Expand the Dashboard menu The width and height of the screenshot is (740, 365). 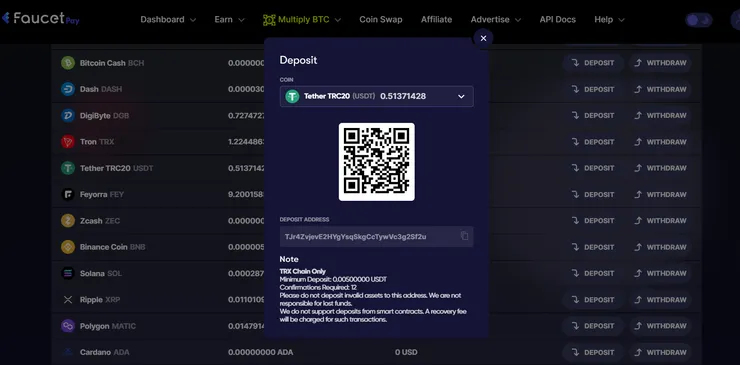(168, 20)
